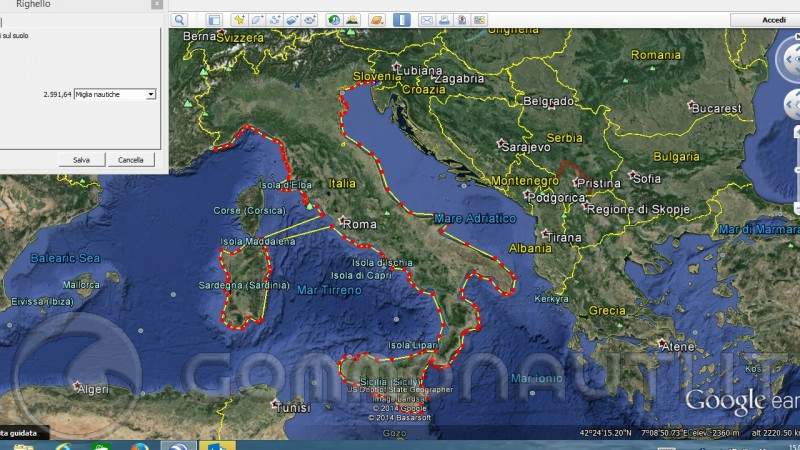
Task: Click the Salva button
Action: 81,160
